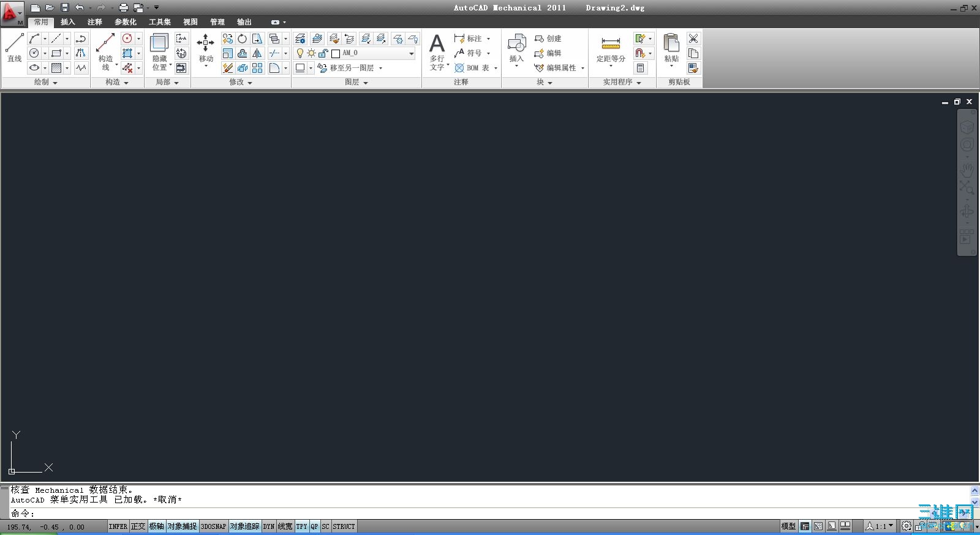980x535 pixels.
Task: Open the annotation scale 1:1 dropdown
Action: tap(880, 526)
